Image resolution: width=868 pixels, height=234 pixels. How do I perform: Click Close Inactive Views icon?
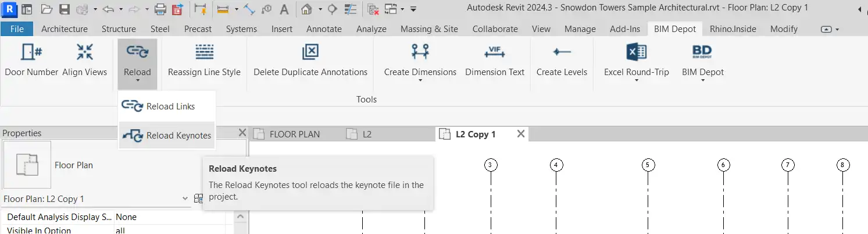click(x=374, y=9)
